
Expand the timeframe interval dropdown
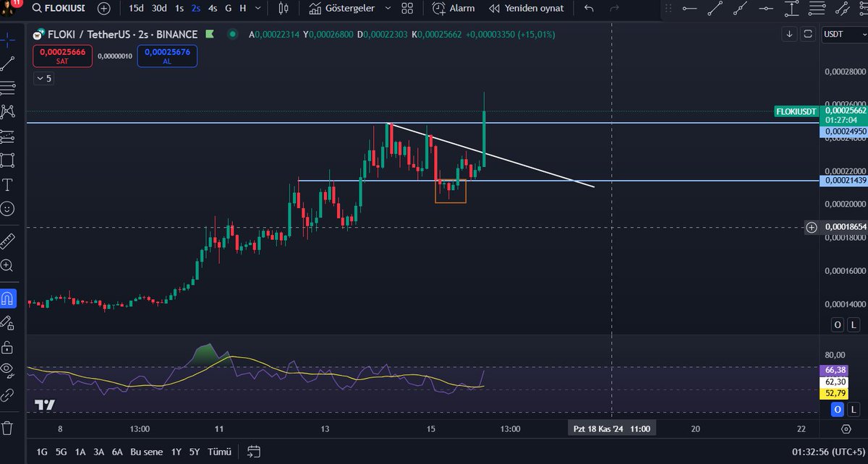(x=258, y=9)
